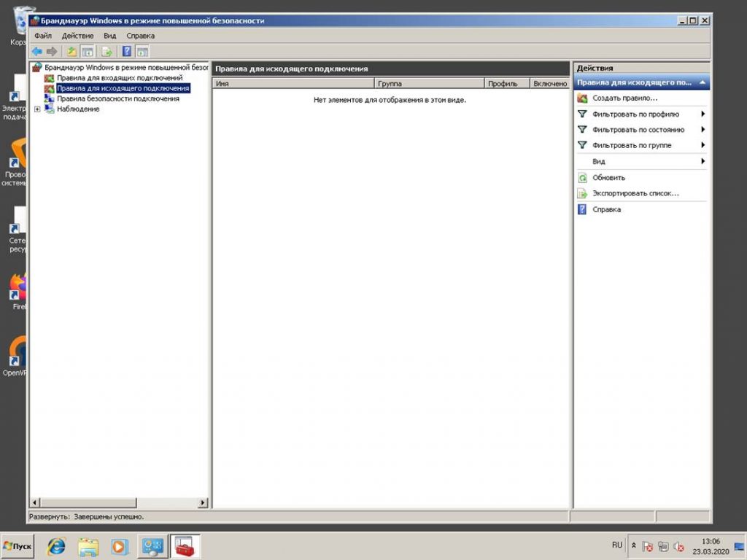Screen dimensions: 747x560
Task: Open the Файл menu
Action: click(x=43, y=36)
